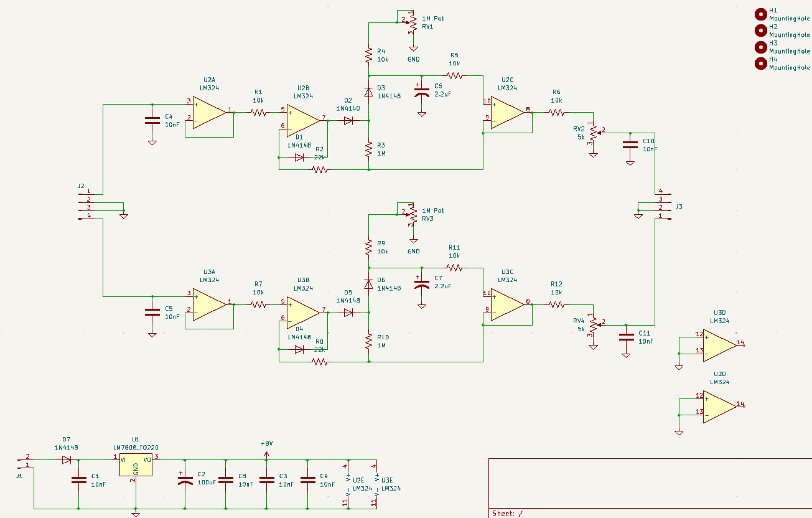This screenshot has height=518, width=812.
Task: Click the D2 diode symbol
Action: pos(348,121)
